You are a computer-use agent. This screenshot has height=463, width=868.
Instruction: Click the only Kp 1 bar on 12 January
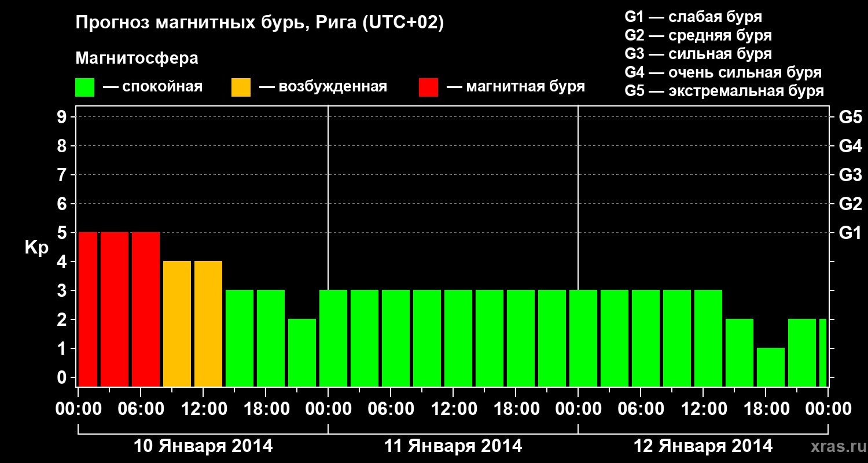(x=771, y=367)
